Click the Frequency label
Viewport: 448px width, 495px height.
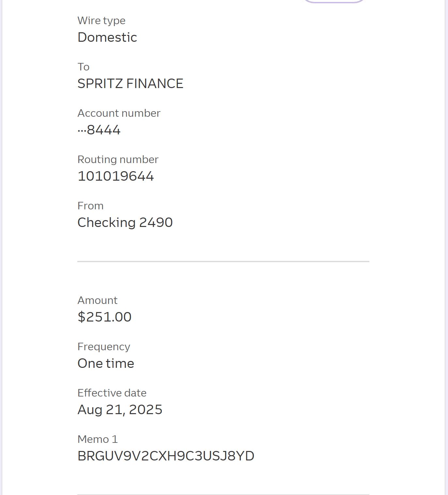click(104, 347)
